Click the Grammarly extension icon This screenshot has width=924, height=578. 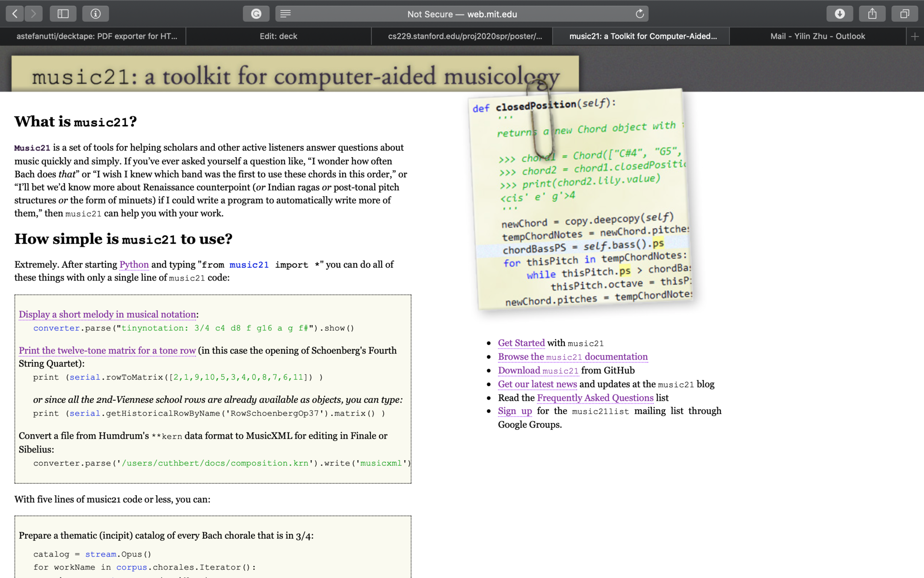[x=256, y=14]
